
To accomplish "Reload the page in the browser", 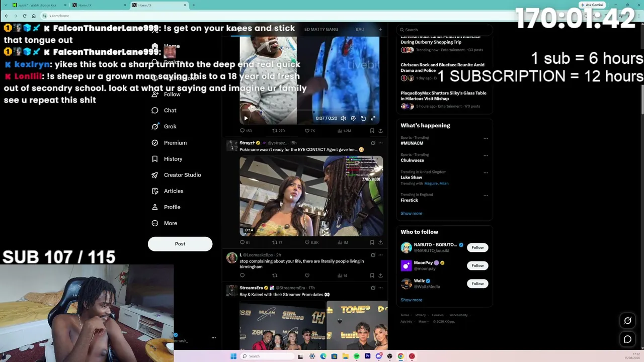I will (24, 16).
